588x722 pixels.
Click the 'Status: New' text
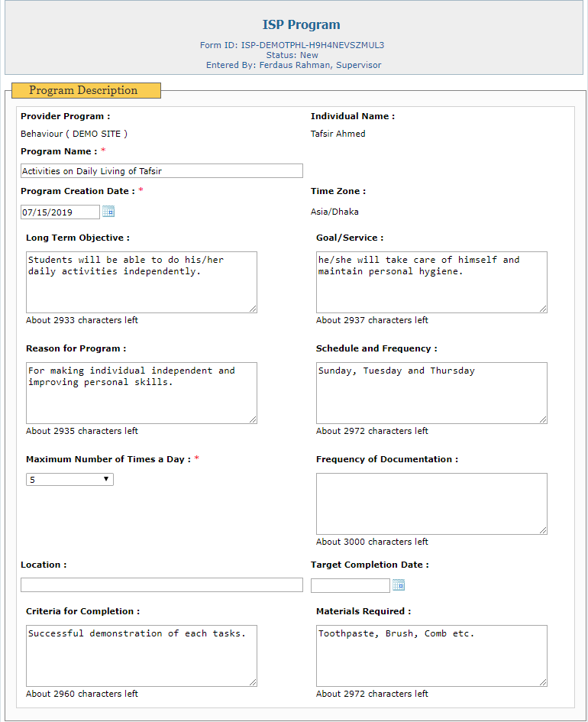292,55
